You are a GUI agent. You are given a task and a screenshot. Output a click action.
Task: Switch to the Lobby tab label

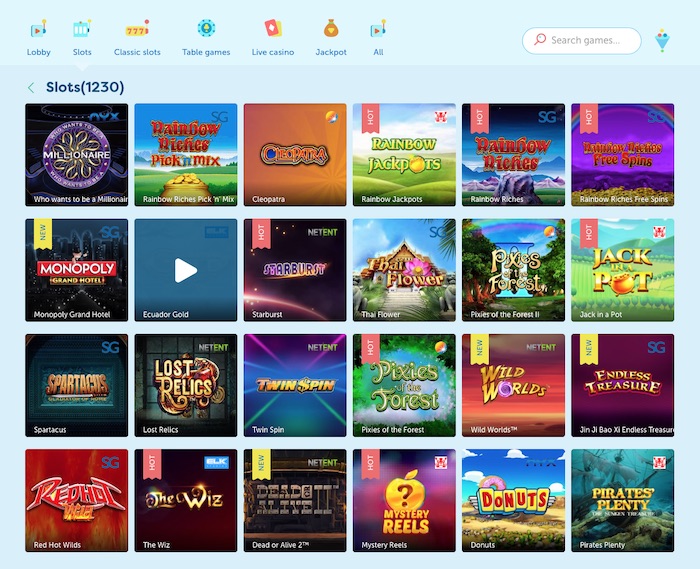click(38, 52)
